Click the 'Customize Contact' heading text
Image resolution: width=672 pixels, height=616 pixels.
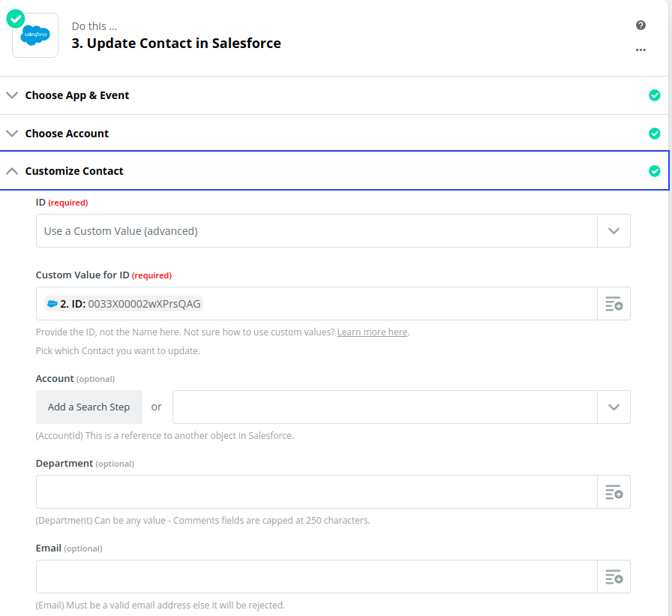[74, 171]
